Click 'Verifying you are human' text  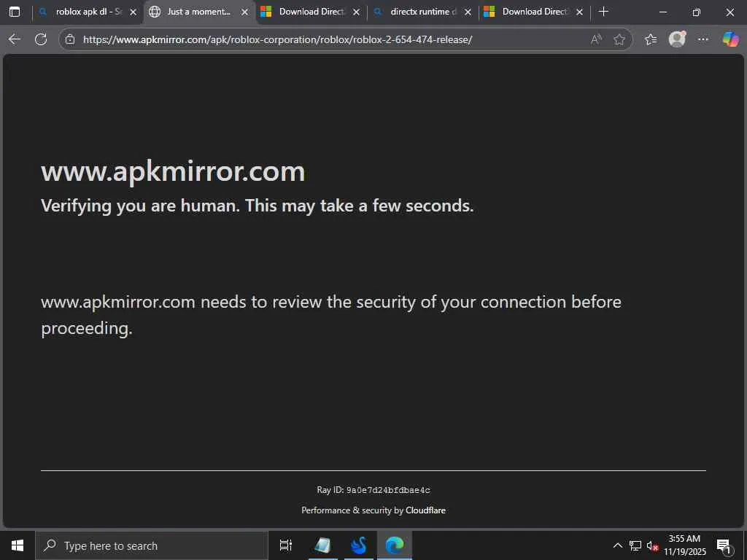(258, 206)
